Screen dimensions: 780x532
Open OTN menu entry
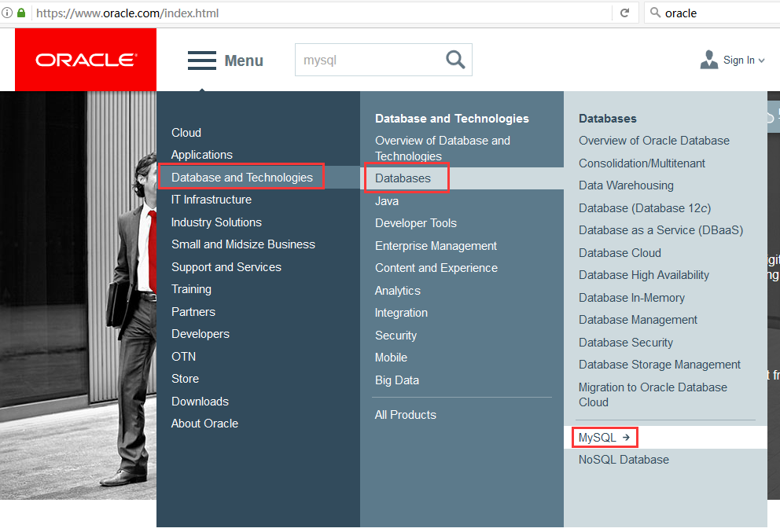183,357
